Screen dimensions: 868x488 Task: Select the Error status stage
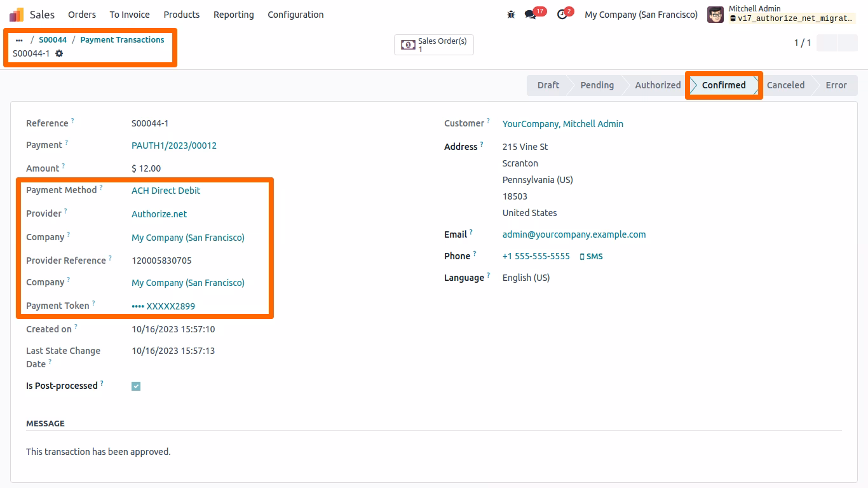tap(836, 85)
